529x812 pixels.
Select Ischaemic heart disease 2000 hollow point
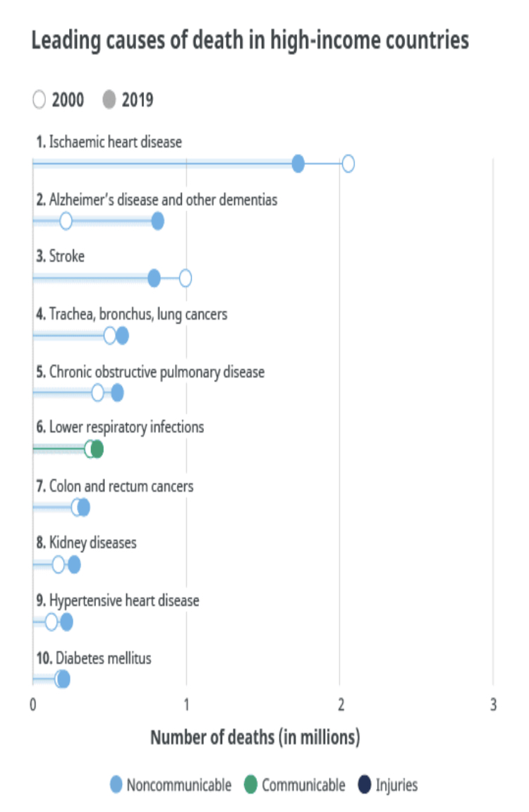[348, 164]
